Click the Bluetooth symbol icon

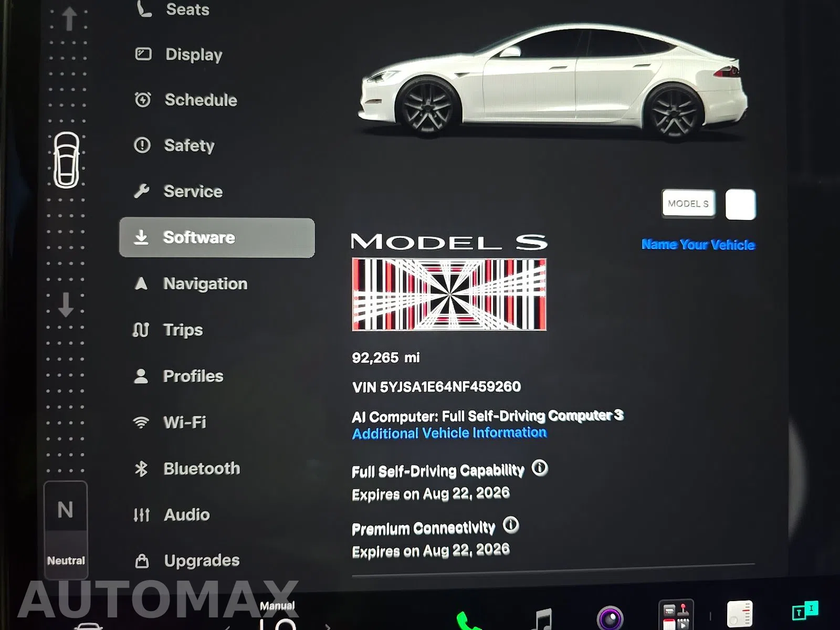[x=141, y=468]
